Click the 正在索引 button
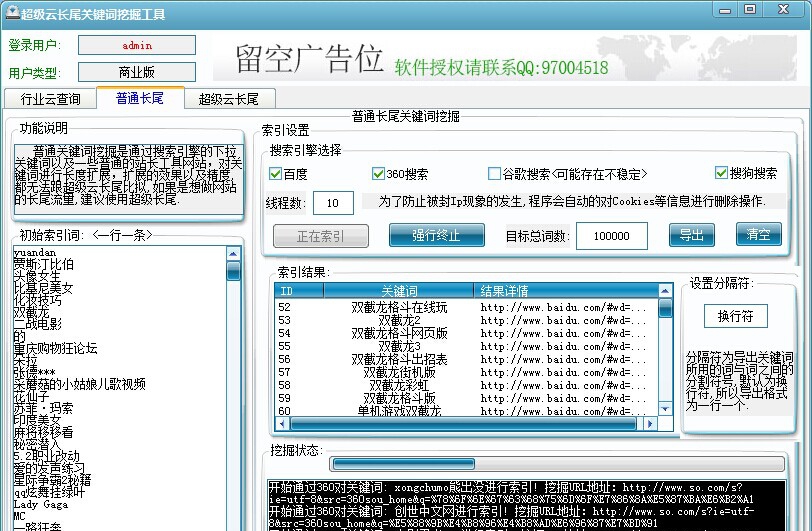812x531 pixels. (x=321, y=236)
